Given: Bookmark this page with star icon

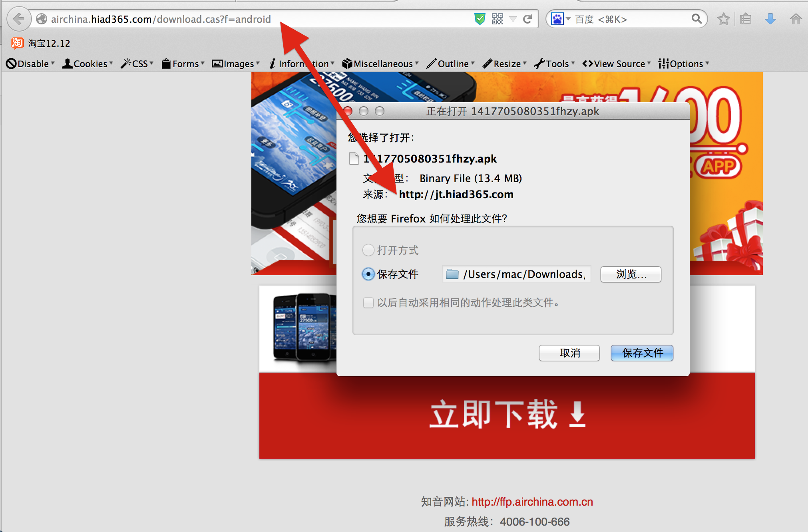Looking at the screenshot, I should click(x=723, y=19).
